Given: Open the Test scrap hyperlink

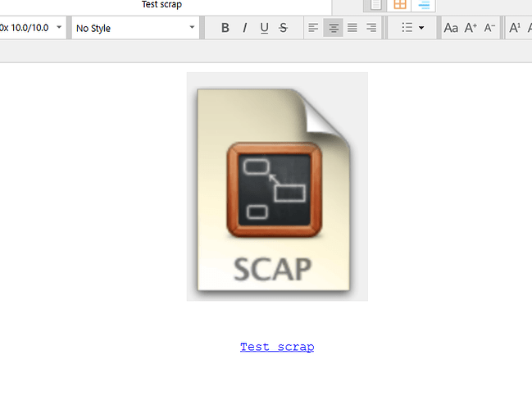Looking at the screenshot, I should pyautogui.click(x=277, y=347).
